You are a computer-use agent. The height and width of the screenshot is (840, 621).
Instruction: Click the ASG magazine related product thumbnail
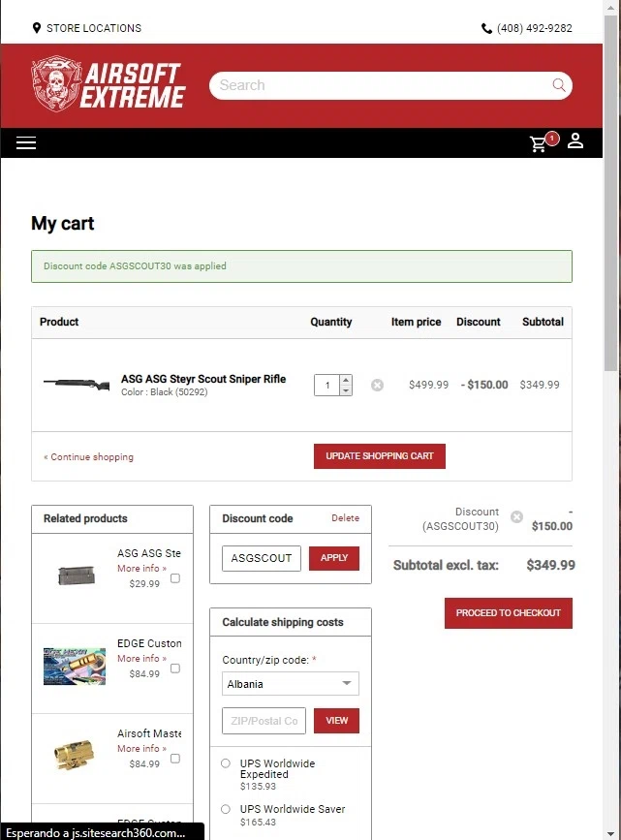click(x=77, y=576)
